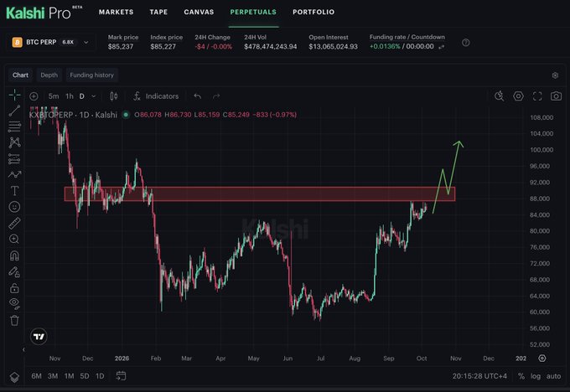Toggle log scale mode
The image size is (570, 392).
[535, 376]
